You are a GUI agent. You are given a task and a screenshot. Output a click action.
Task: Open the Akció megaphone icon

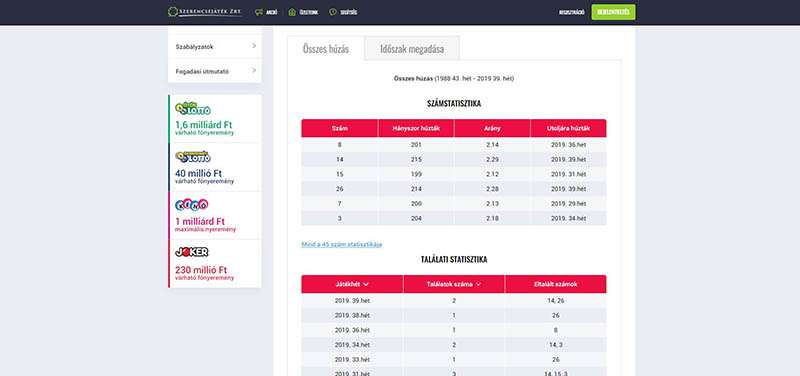click(259, 12)
